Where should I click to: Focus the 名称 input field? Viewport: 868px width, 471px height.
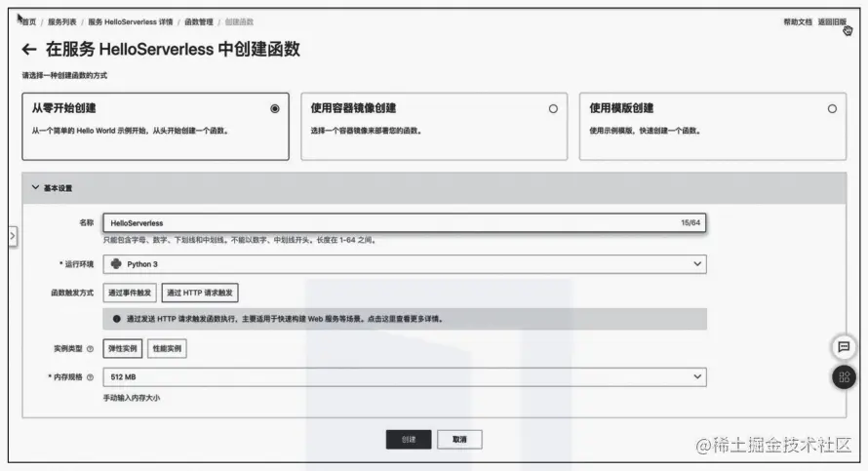coord(405,223)
